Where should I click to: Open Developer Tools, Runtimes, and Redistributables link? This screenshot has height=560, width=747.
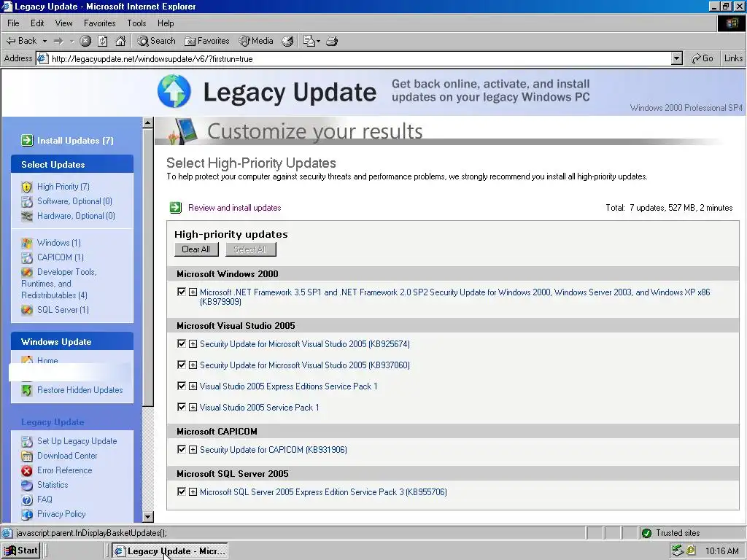[x=59, y=284]
